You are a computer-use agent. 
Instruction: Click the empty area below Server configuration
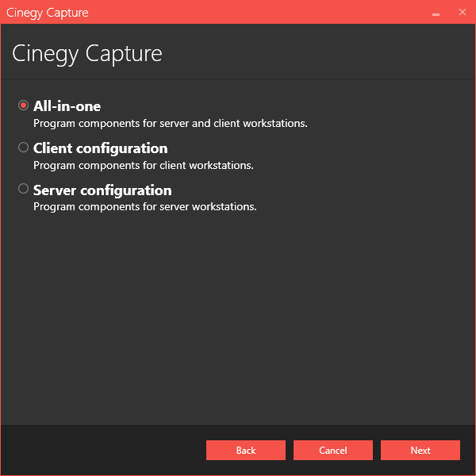[x=238, y=317]
